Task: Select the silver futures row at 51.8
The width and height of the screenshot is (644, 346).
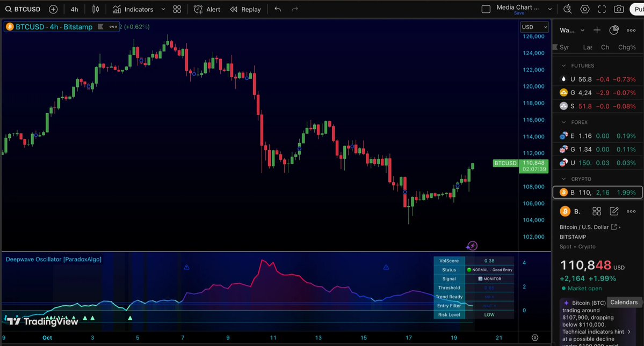Action: pyautogui.click(x=598, y=106)
